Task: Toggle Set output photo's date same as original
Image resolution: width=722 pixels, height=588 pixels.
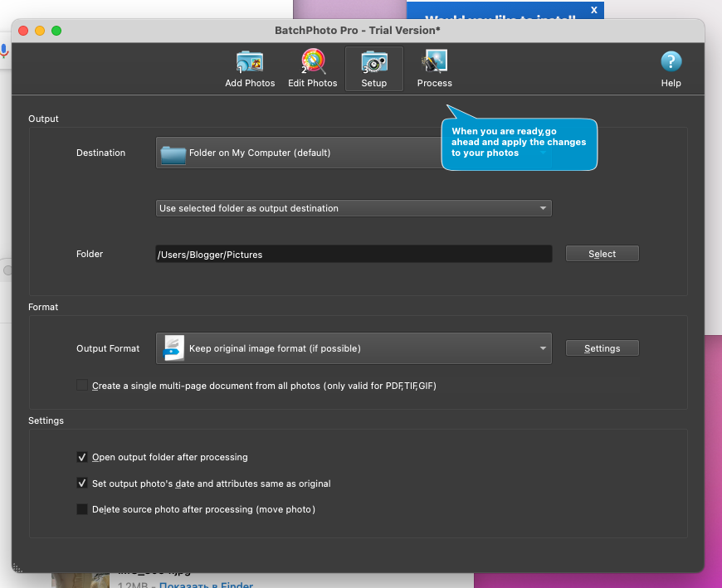Action: (82, 484)
